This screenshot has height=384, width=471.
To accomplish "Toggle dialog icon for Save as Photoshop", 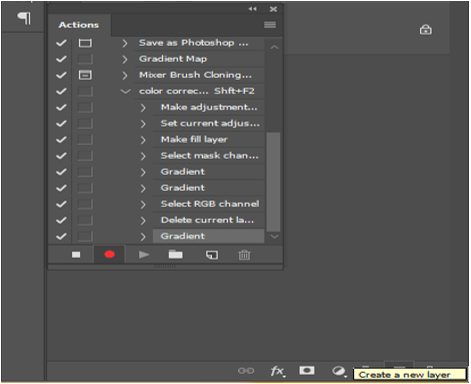I will 85,43.
